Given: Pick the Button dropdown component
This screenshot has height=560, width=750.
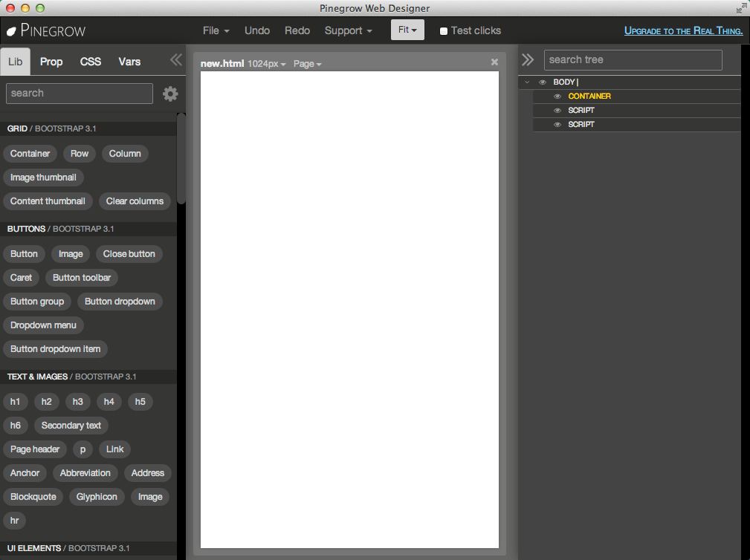Looking at the screenshot, I should [120, 302].
